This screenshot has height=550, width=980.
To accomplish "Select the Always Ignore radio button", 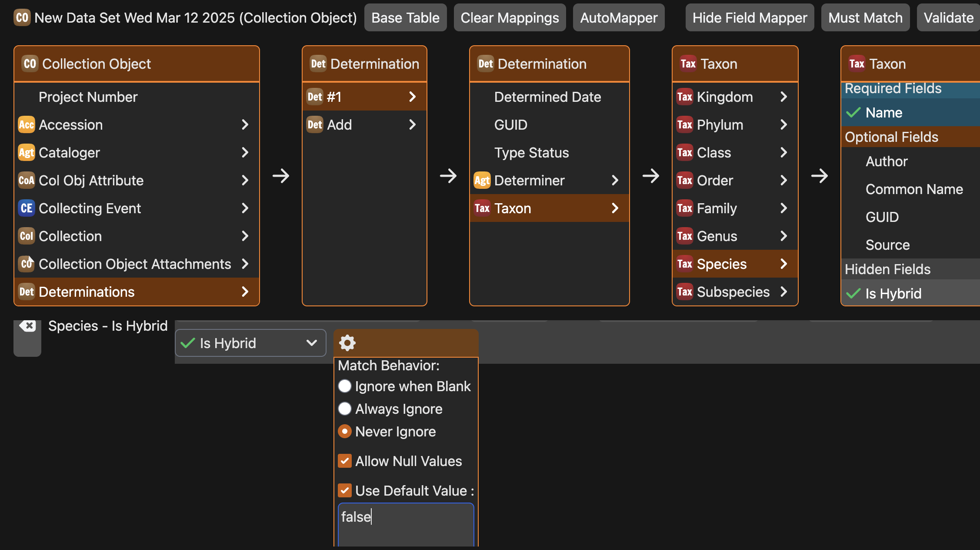I will (x=345, y=409).
